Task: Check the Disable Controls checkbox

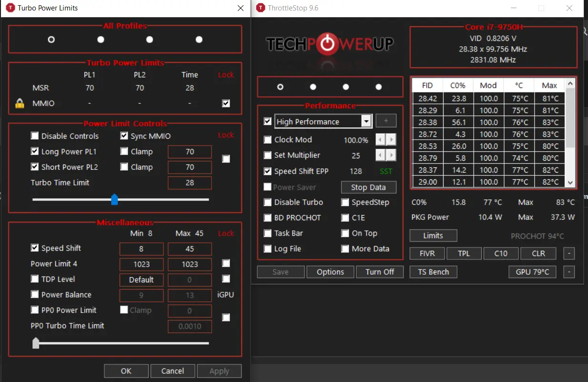Action: pyautogui.click(x=35, y=136)
